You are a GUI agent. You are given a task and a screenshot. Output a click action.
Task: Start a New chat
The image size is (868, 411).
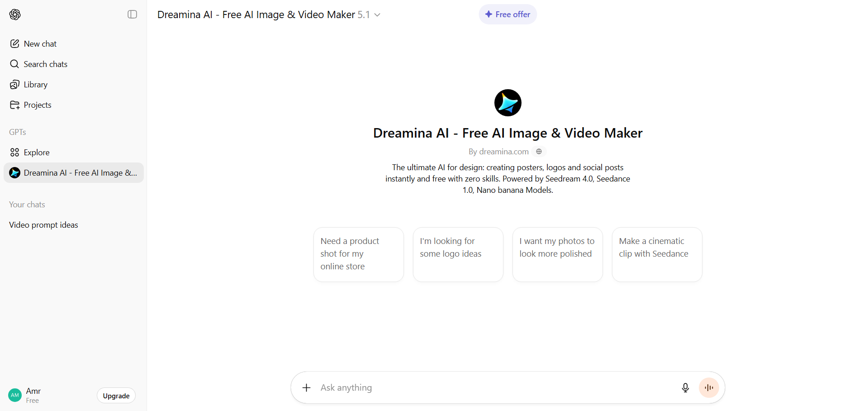tap(74, 43)
